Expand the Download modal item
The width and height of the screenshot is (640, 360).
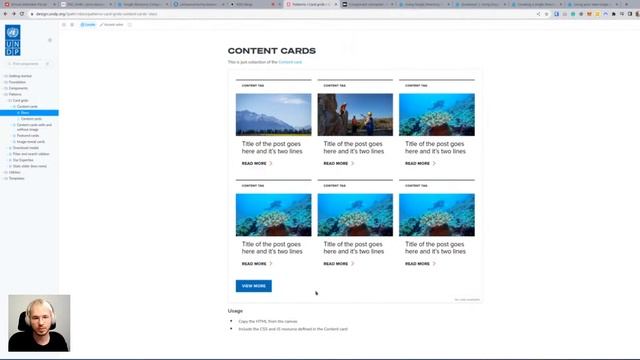25,148
